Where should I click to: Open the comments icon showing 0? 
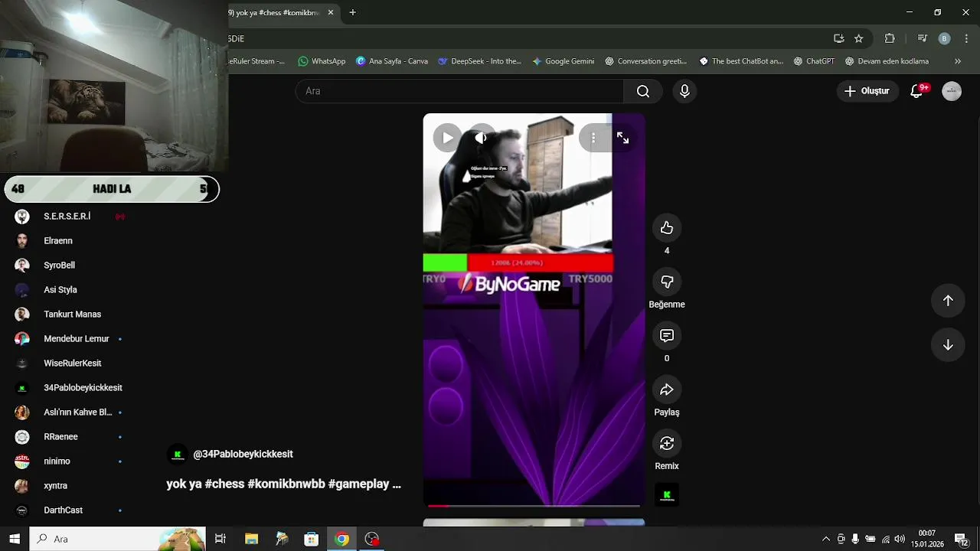(666, 336)
